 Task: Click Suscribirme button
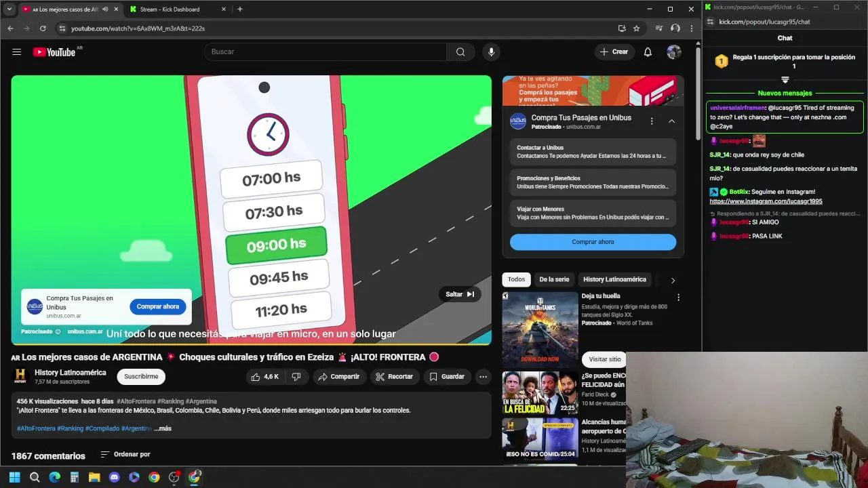(x=141, y=377)
